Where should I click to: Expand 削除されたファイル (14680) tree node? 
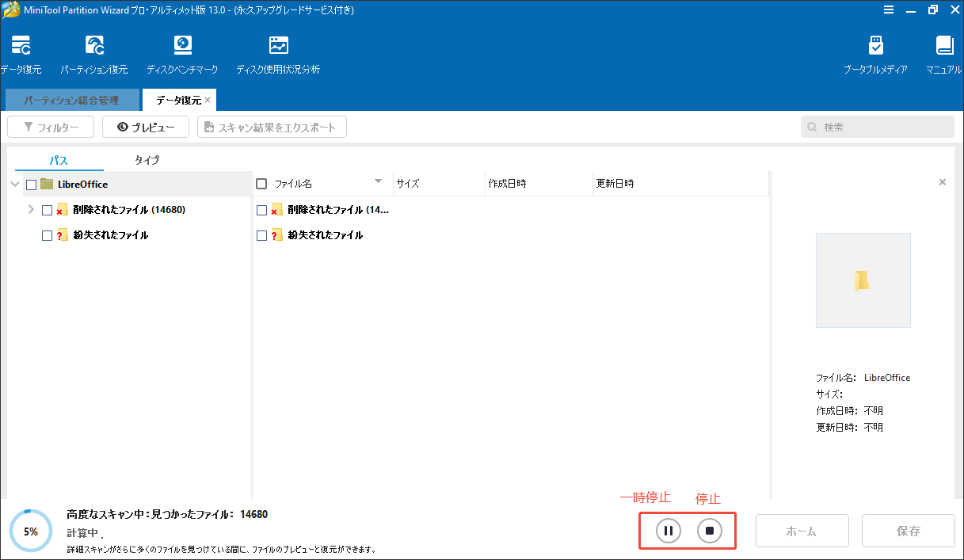pyautogui.click(x=31, y=210)
